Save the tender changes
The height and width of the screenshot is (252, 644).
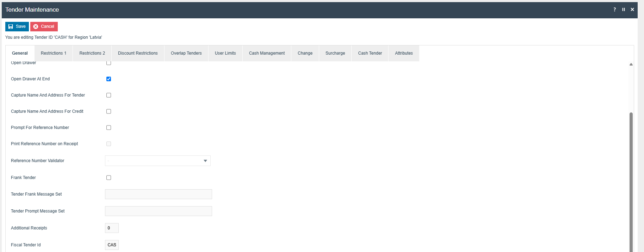click(x=17, y=26)
